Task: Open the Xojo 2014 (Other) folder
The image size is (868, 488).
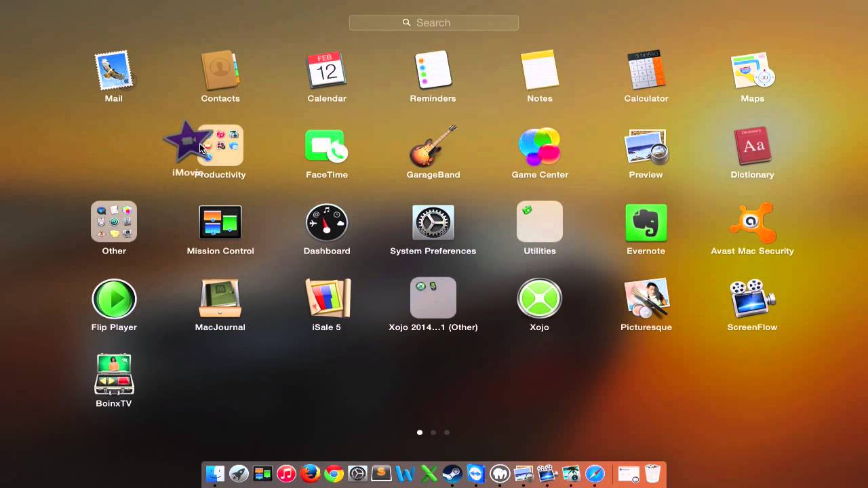Action: click(433, 298)
